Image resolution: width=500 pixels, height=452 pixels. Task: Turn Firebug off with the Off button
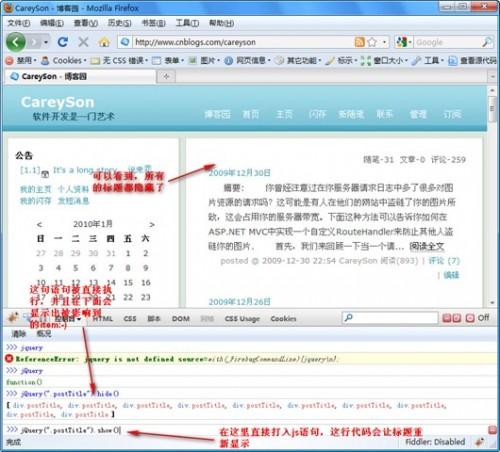[478, 318]
